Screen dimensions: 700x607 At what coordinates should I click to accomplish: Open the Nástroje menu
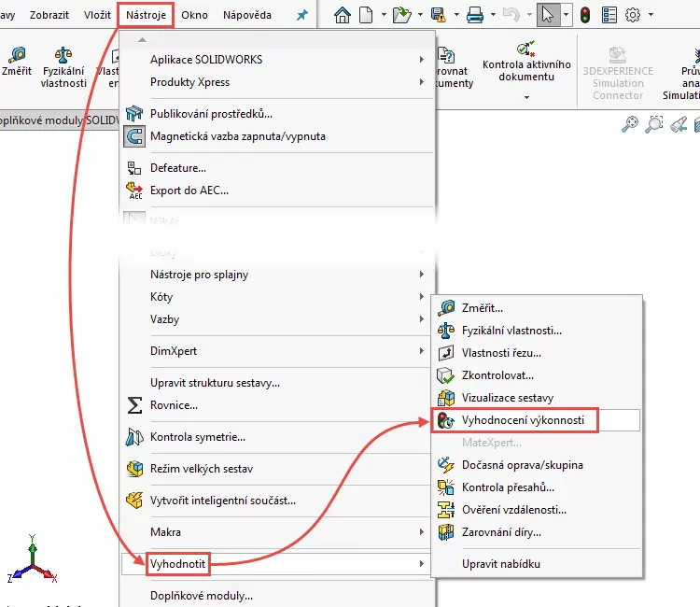[146, 15]
